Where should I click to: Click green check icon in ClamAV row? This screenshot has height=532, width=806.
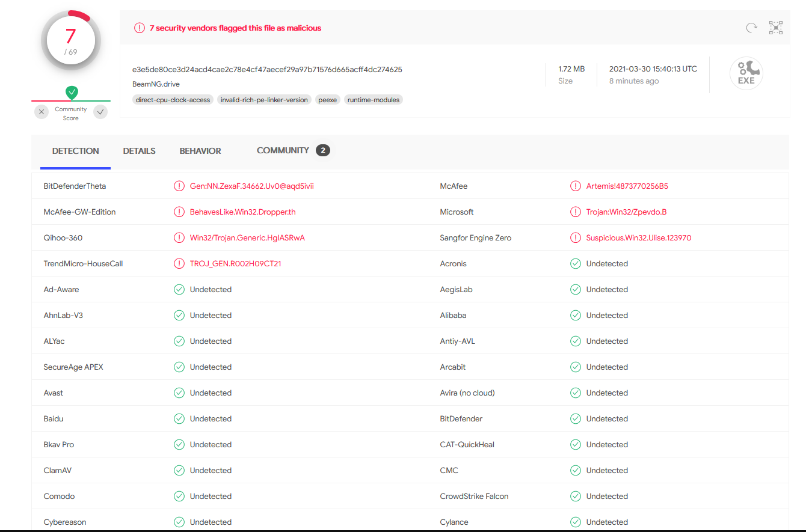point(179,471)
